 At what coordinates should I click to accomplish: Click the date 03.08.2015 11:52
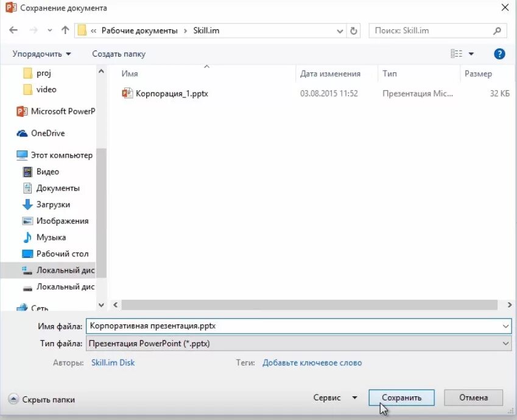pos(329,94)
